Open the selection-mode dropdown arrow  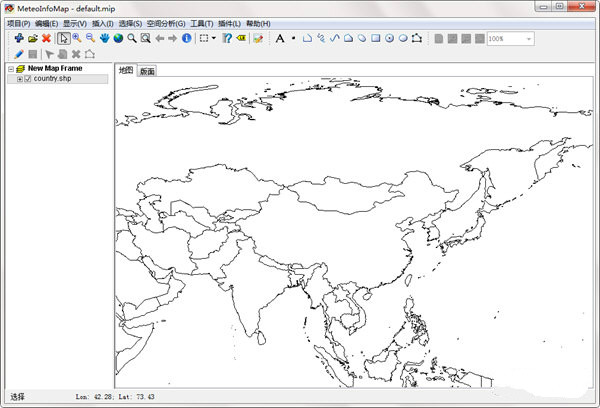pos(214,38)
